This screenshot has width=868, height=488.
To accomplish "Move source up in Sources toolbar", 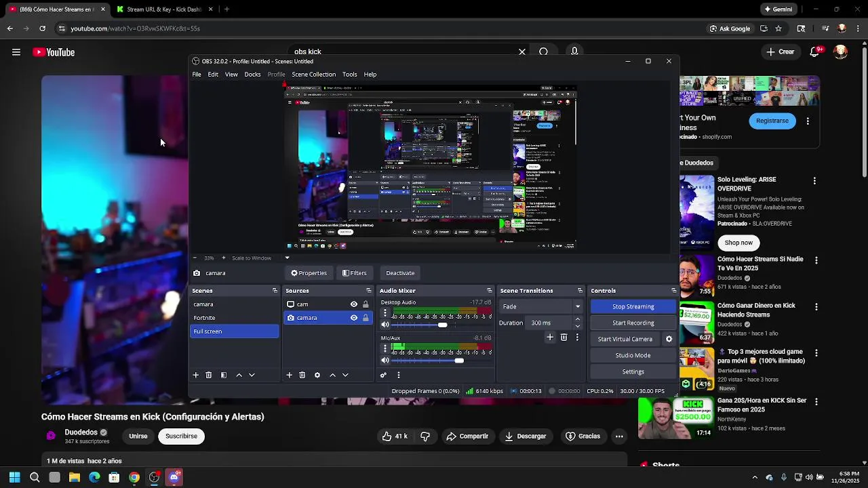I will pyautogui.click(x=332, y=375).
